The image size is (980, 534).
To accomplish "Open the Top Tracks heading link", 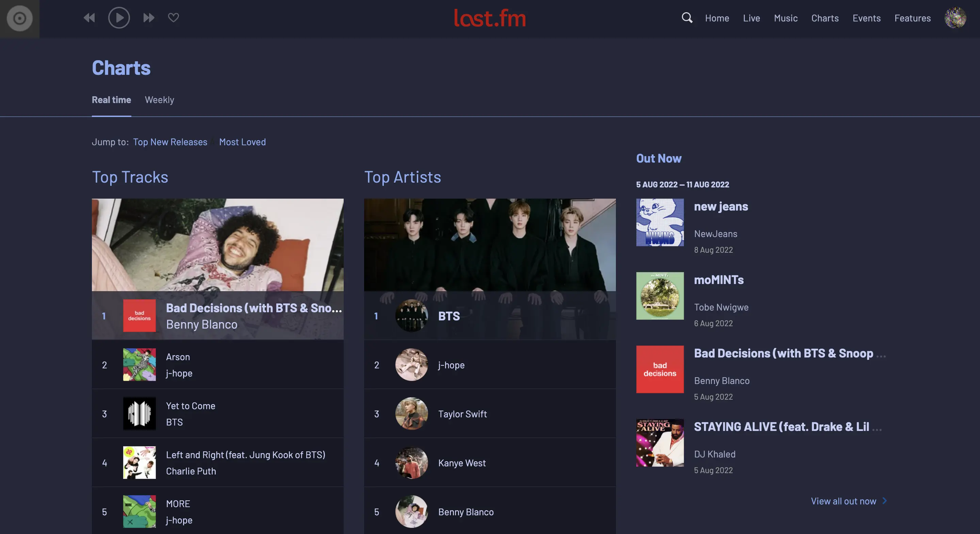I will tap(130, 177).
